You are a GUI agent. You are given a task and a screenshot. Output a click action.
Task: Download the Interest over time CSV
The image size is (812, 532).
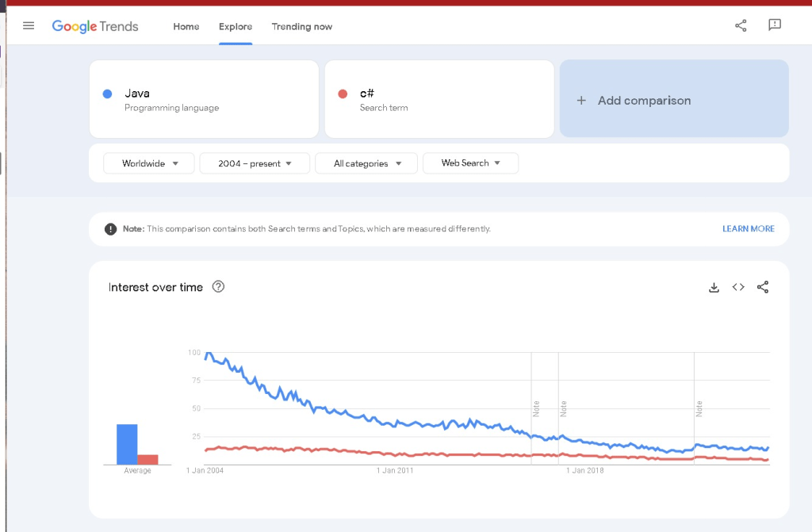[714, 288]
